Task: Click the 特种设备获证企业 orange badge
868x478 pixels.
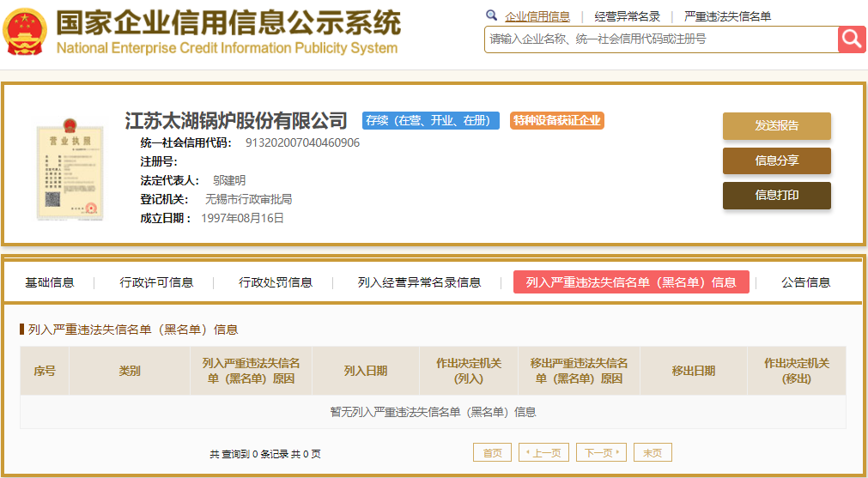Action: coord(557,121)
